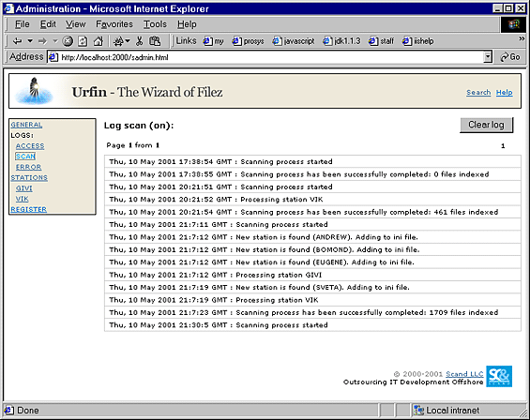Open the Back button history dropdown arrow

[30, 41]
